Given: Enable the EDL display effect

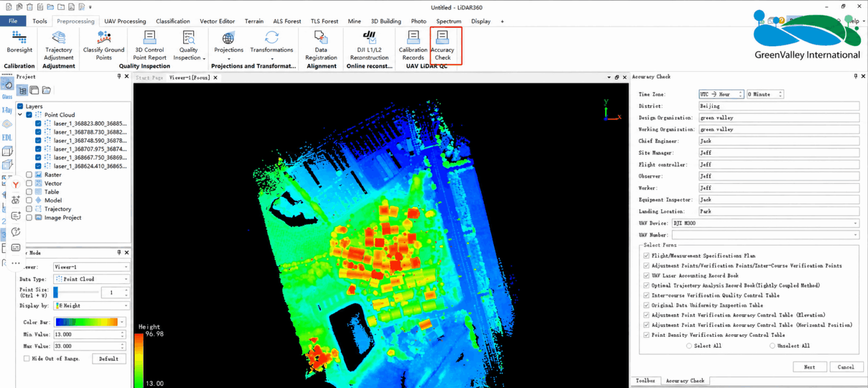Looking at the screenshot, I should tap(7, 137).
